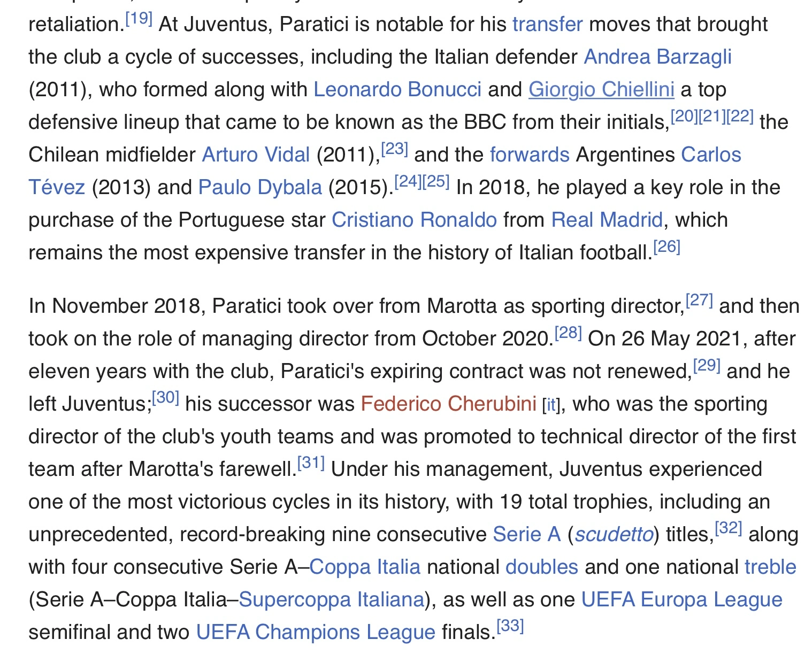
Task: Visit the Real Madrid link
Action: pos(607,220)
